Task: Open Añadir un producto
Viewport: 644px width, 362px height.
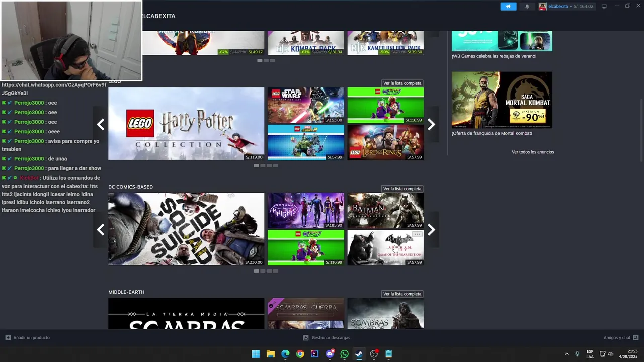Action: click(27, 338)
